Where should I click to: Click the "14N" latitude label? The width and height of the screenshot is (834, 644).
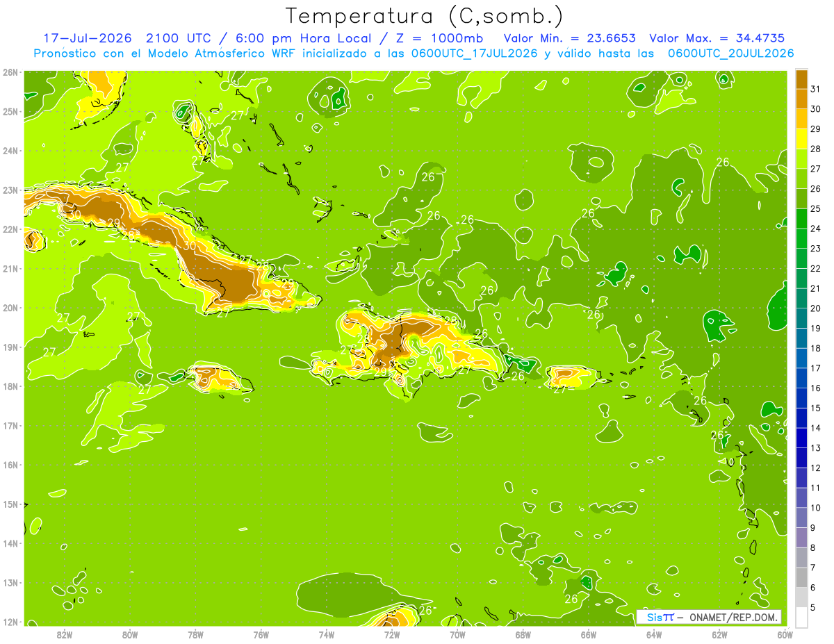tap(11, 543)
